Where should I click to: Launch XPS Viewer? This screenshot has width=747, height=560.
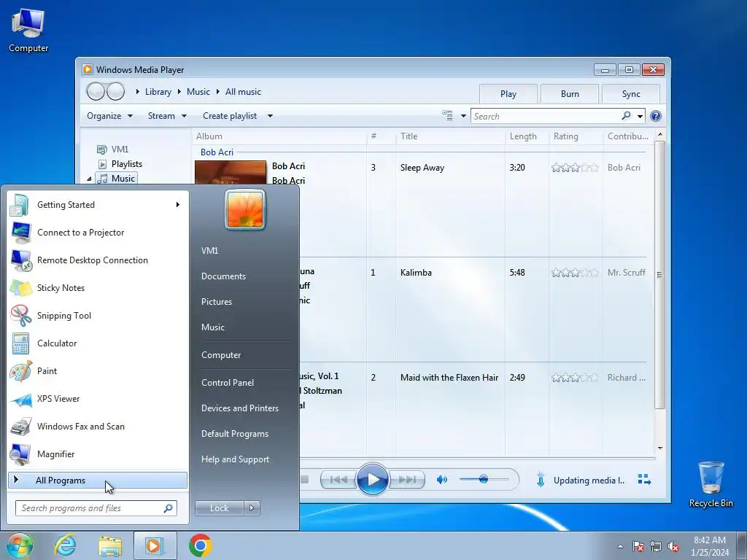(97, 399)
